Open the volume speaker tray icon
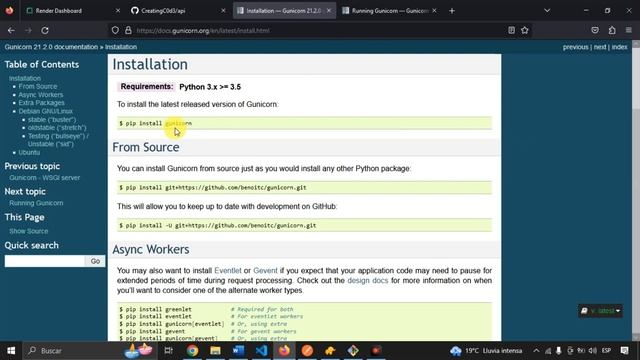This screenshot has width=640, height=360. click(593, 351)
